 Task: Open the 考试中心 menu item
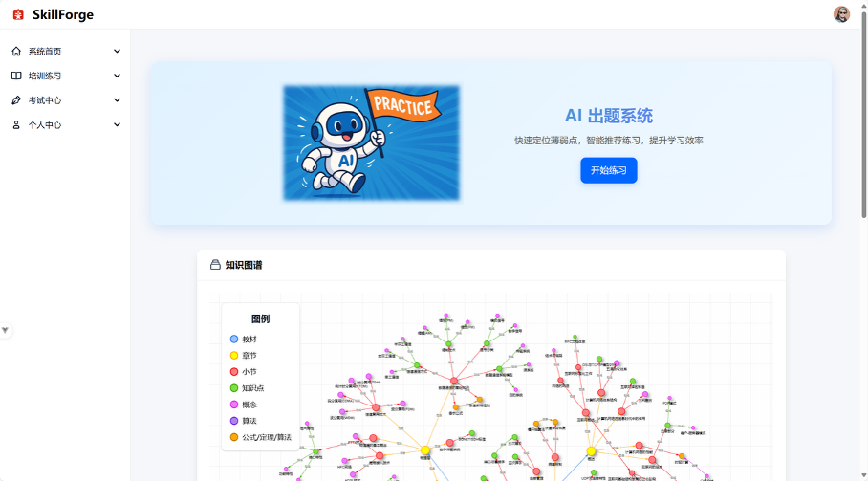click(x=65, y=100)
